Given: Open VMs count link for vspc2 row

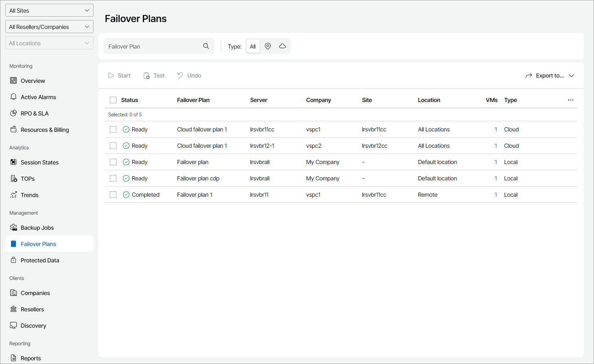Looking at the screenshot, I should (496, 146).
